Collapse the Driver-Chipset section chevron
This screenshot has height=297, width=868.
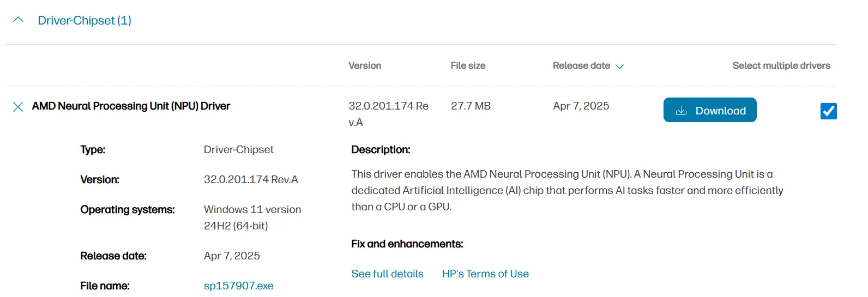pyautogui.click(x=18, y=20)
